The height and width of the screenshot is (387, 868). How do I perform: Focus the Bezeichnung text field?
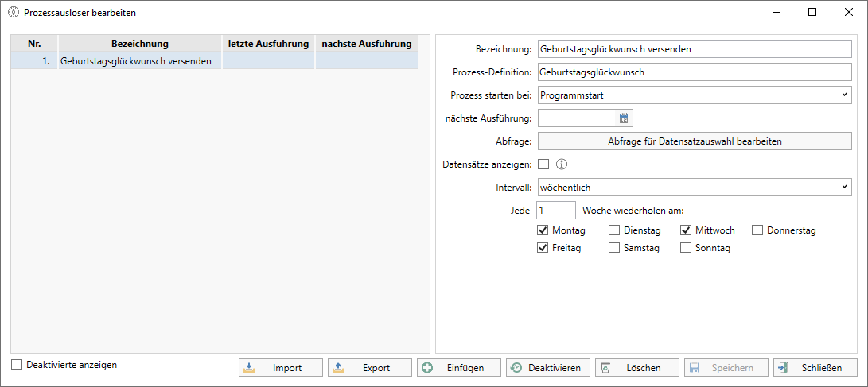coord(695,48)
